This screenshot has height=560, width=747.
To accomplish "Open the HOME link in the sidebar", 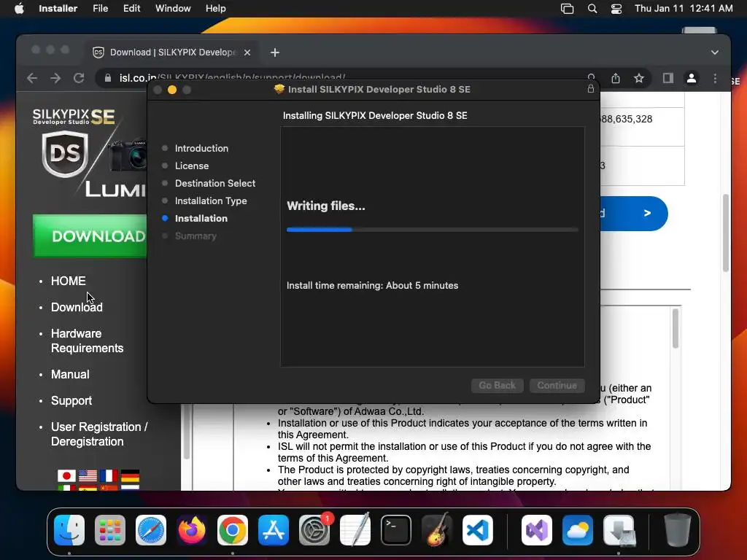I will click(69, 281).
